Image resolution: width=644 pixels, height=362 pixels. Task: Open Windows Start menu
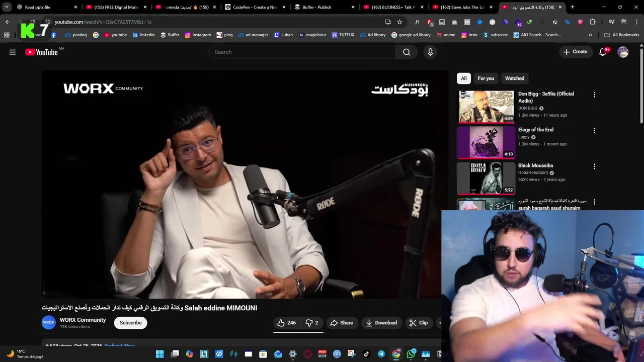pyautogui.click(x=159, y=354)
